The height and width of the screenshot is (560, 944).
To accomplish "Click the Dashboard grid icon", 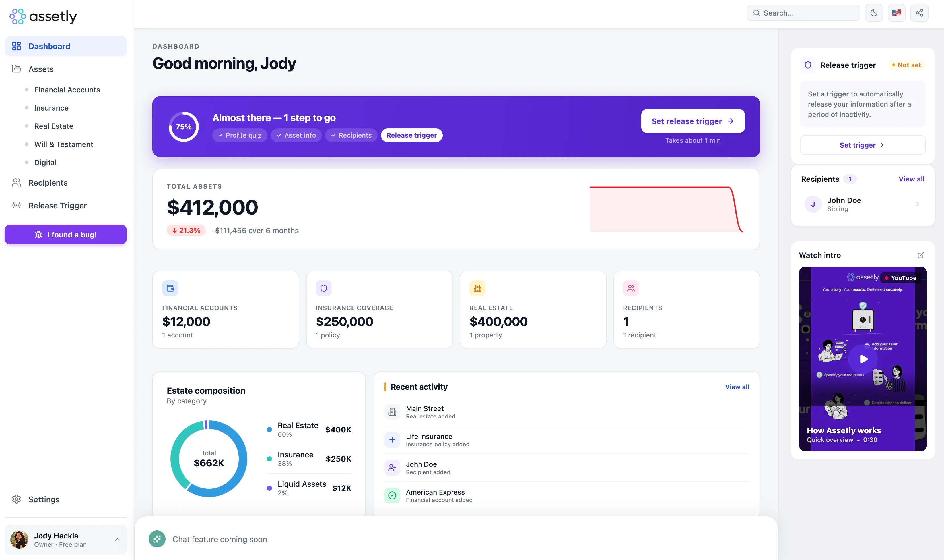I will point(16,46).
